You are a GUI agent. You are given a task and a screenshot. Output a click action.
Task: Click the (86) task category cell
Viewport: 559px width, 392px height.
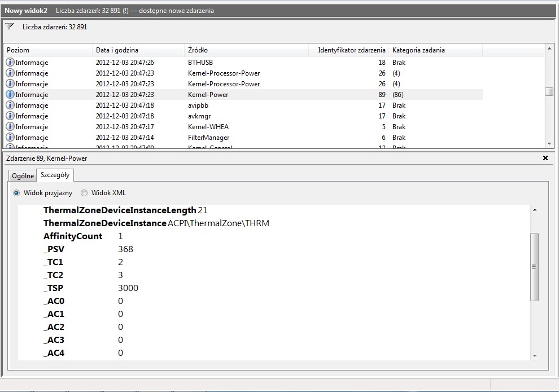tap(398, 95)
